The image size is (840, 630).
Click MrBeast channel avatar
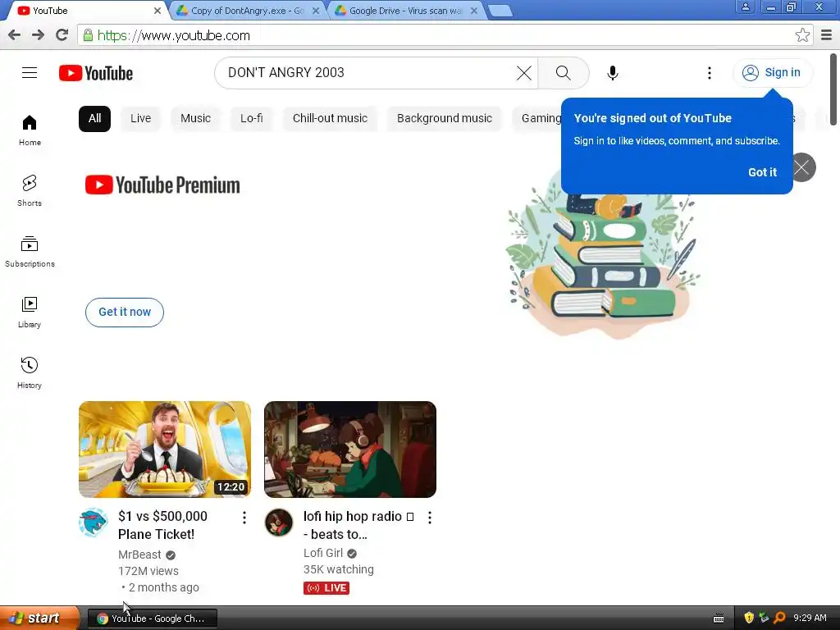pyautogui.click(x=94, y=523)
